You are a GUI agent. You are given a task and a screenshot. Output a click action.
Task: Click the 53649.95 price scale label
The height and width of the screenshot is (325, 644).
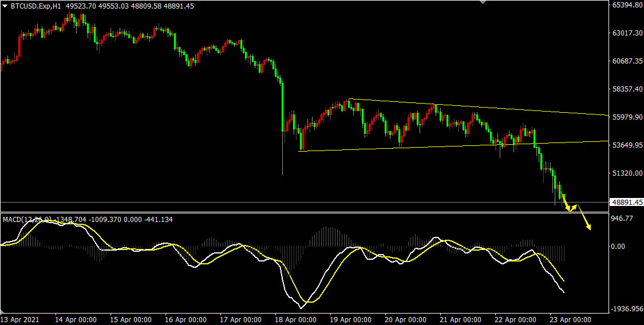click(x=627, y=145)
